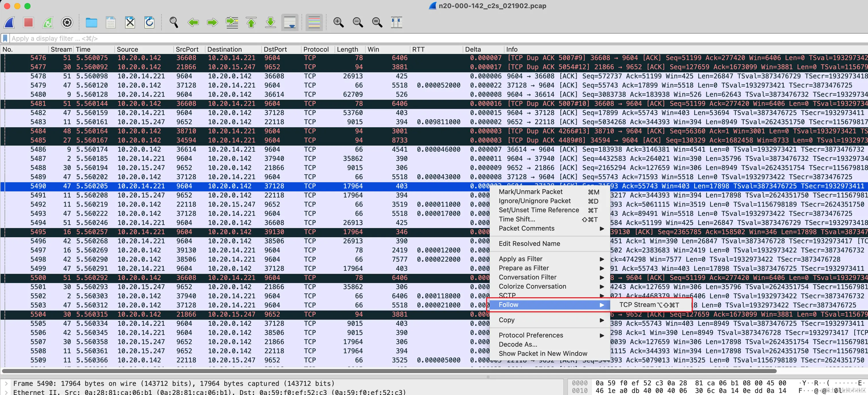The image size is (868, 395).
Task: Select packet row number 5483
Action: [434, 122]
